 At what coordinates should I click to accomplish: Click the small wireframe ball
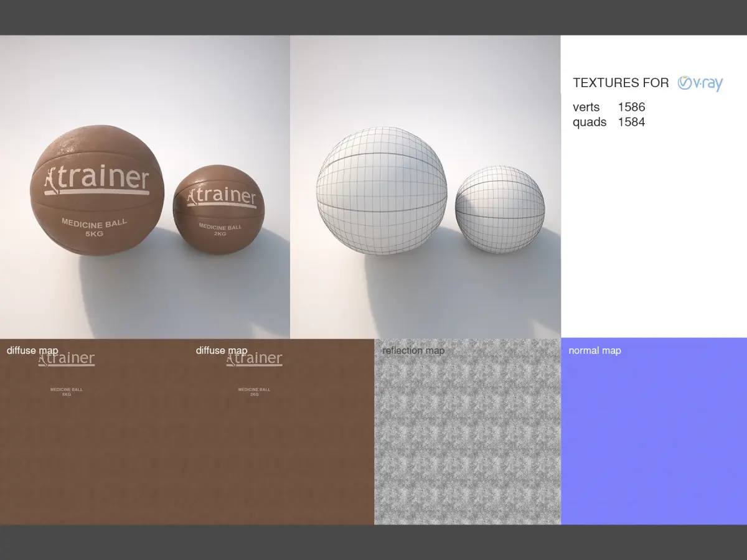coord(500,209)
